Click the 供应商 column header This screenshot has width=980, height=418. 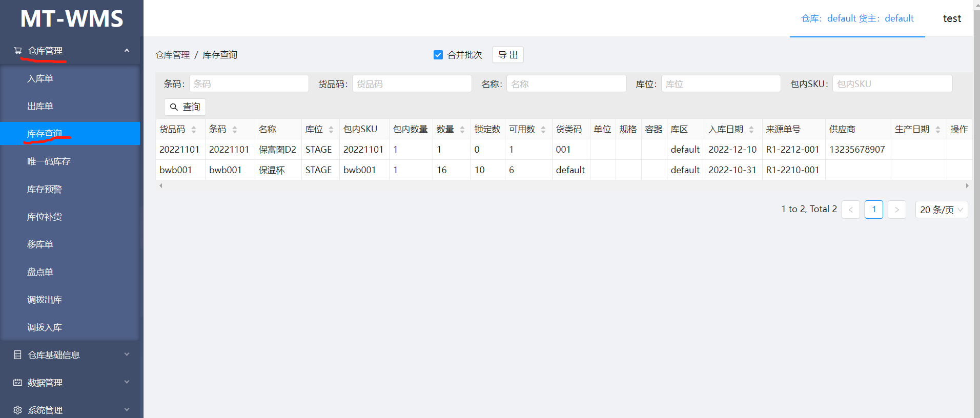point(858,129)
